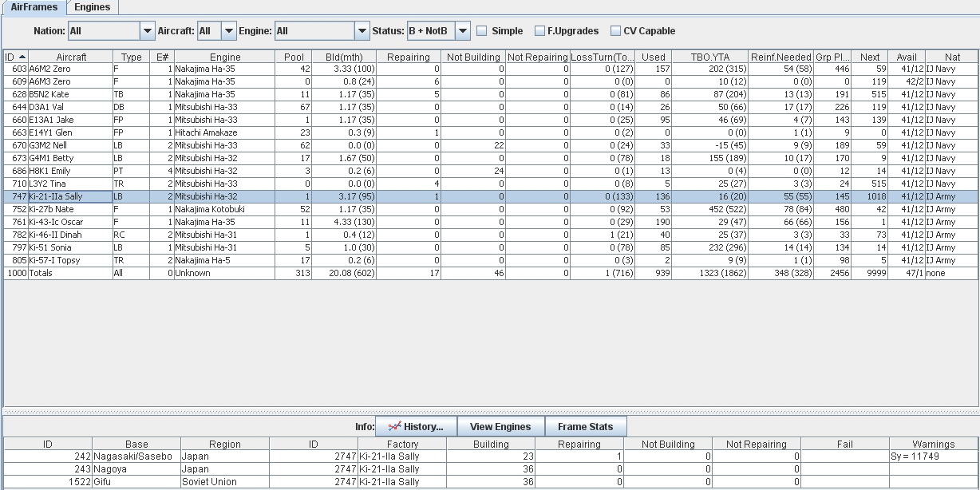Select the Gifu base row
Image resolution: width=980 pixels, height=490 pixels.
(491, 482)
